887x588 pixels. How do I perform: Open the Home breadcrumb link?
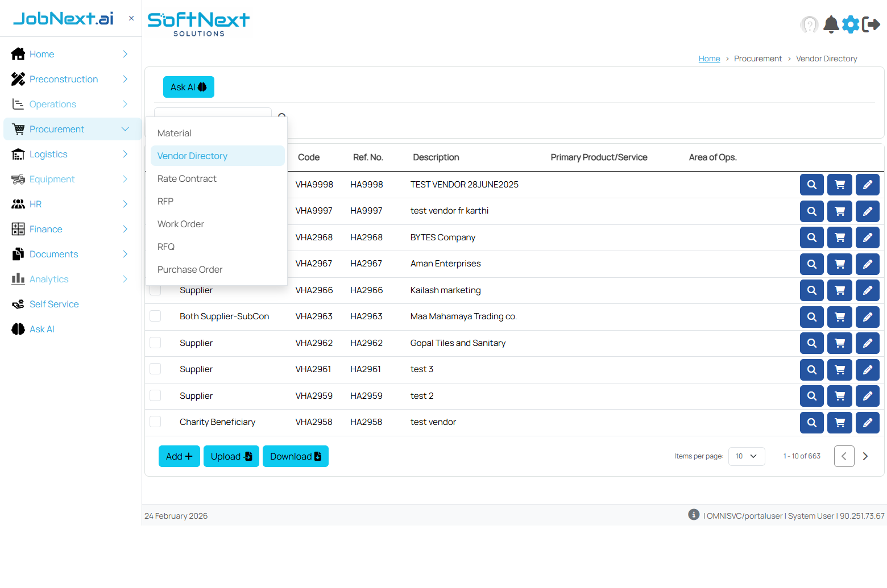click(709, 59)
